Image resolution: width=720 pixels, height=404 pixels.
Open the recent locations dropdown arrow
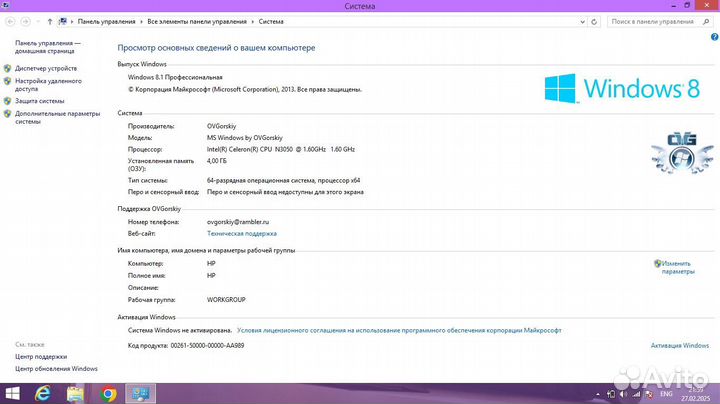coord(38,22)
